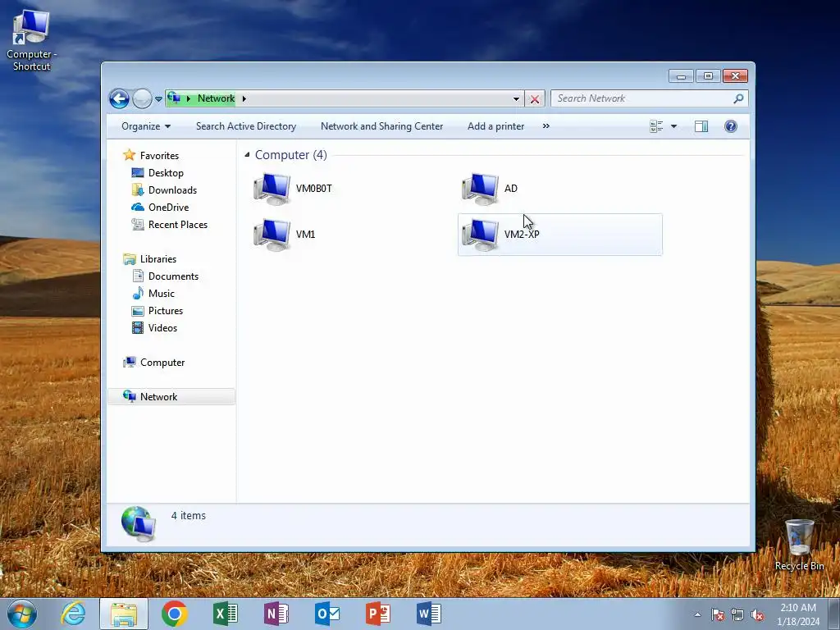Viewport: 840px width, 630px height.
Task: Launch Excel from the taskbar
Action: pyautogui.click(x=225, y=614)
